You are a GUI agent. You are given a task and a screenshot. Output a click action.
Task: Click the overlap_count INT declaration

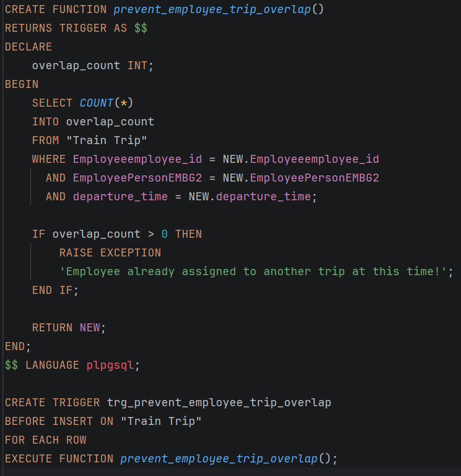pos(93,66)
